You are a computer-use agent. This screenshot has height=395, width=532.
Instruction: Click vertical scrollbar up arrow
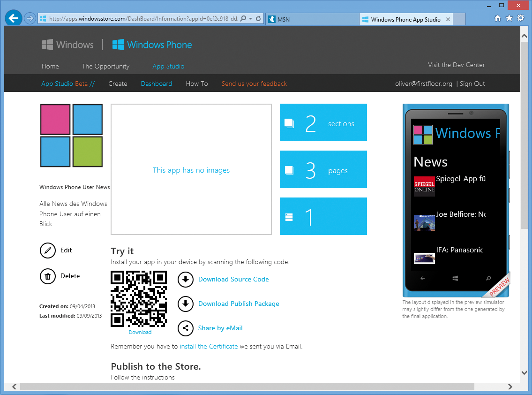coord(524,36)
